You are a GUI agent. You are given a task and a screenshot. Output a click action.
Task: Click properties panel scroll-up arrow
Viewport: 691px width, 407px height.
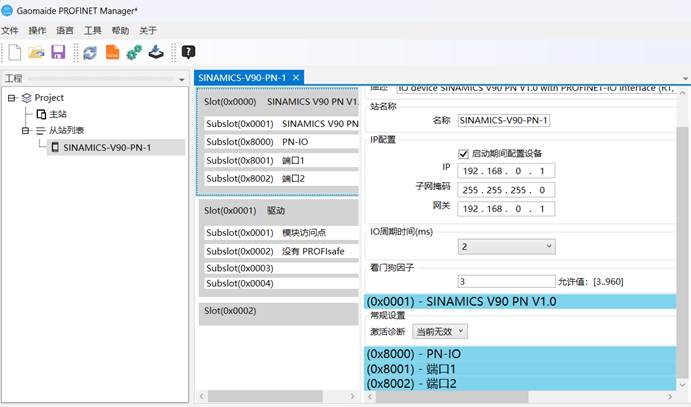[682, 93]
